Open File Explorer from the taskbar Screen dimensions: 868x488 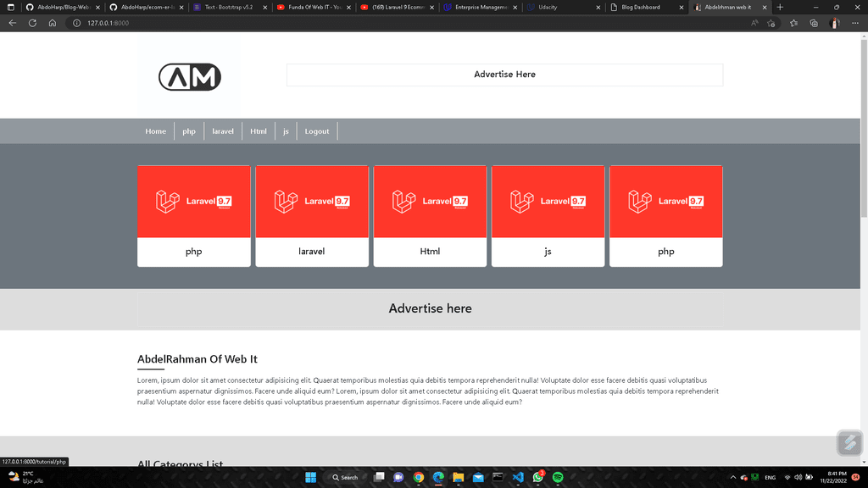pyautogui.click(x=459, y=477)
